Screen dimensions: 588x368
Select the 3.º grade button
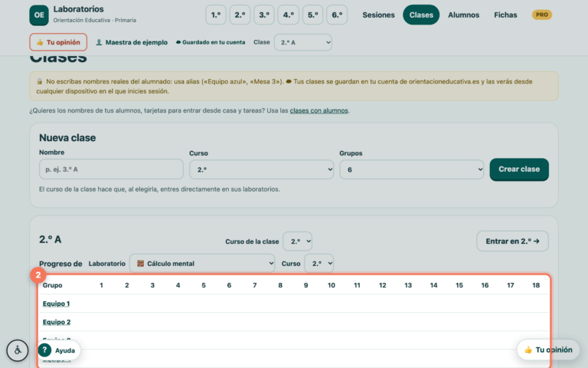tap(264, 15)
